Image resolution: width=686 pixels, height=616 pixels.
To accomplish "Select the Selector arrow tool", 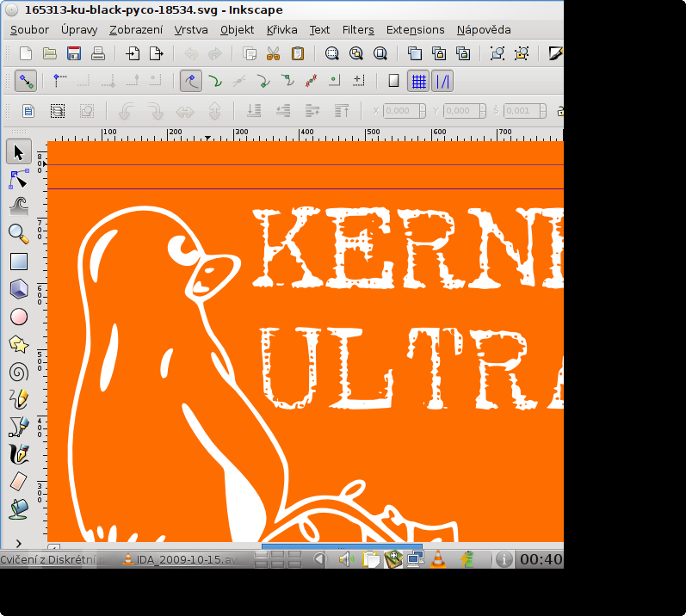I will [18, 152].
